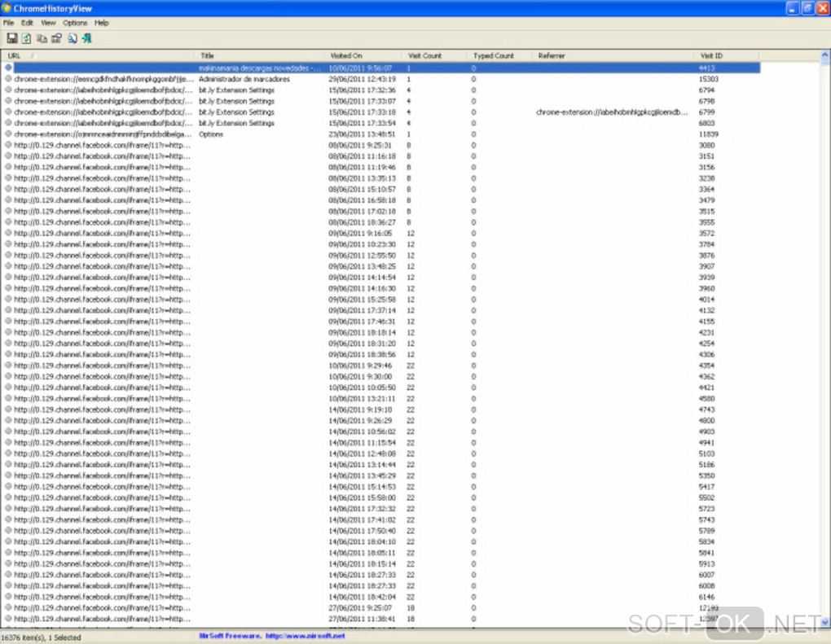Sort by the Visit Count column header
Image resolution: width=831 pixels, height=644 pixels.
click(434, 55)
